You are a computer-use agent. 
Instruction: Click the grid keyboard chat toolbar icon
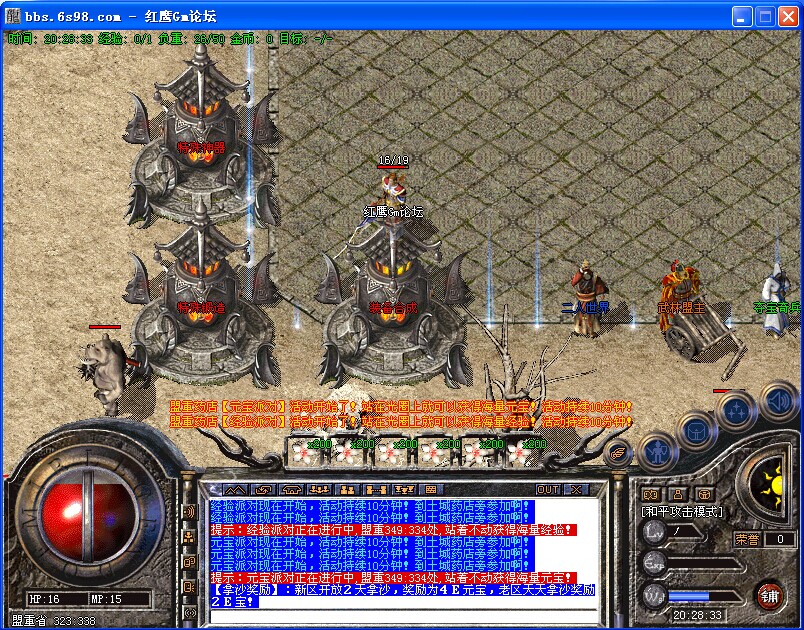click(x=431, y=490)
